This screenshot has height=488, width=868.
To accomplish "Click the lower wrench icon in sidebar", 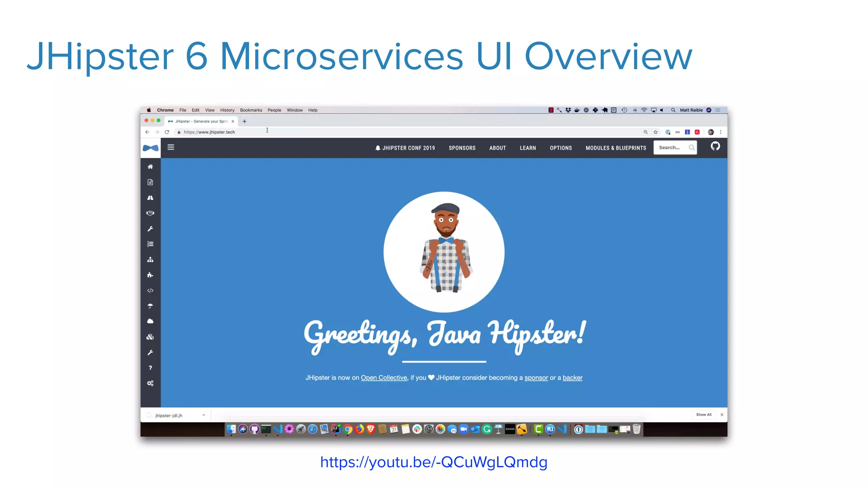I will (x=150, y=352).
